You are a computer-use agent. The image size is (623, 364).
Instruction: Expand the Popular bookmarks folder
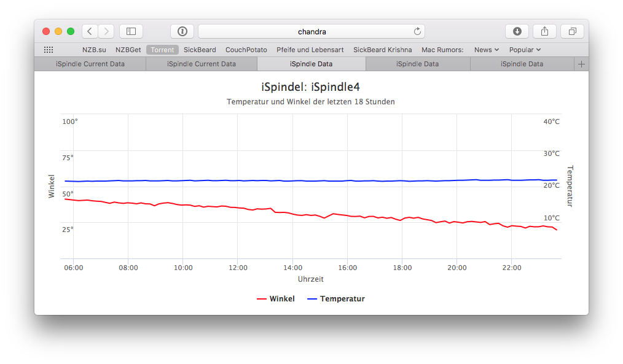525,50
